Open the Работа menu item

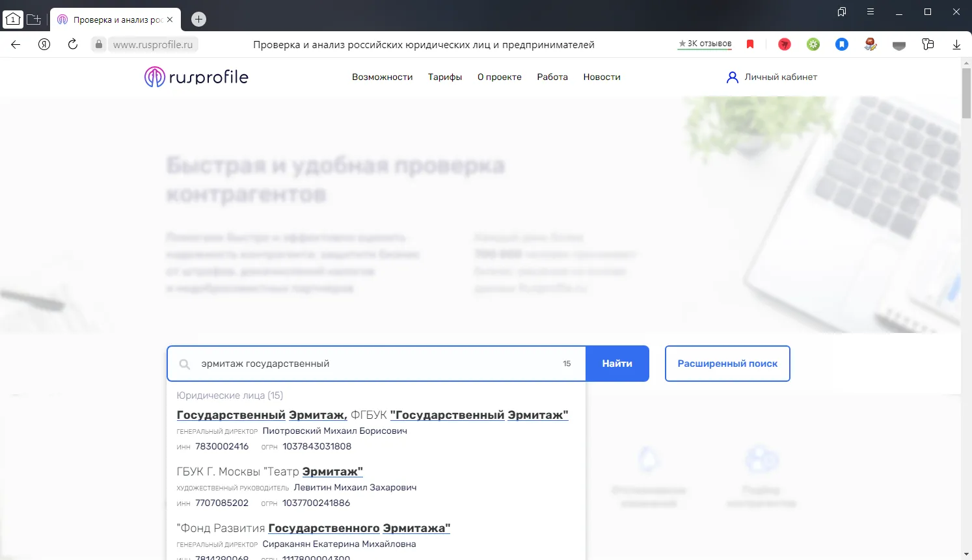click(x=552, y=77)
